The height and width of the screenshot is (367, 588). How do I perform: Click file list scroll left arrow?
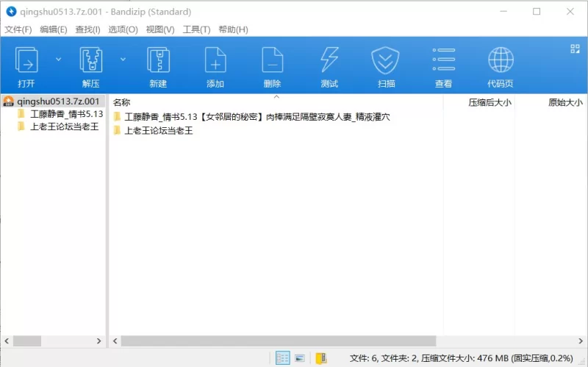point(115,341)
